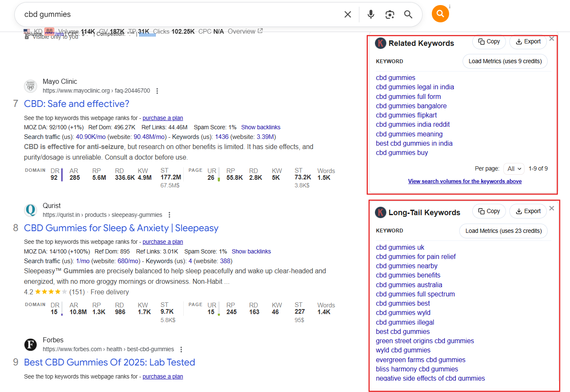The width and height of the screenshot is (570, 392).
Task: Open Forbes result three-dot menu
Action: pos(181,349)
